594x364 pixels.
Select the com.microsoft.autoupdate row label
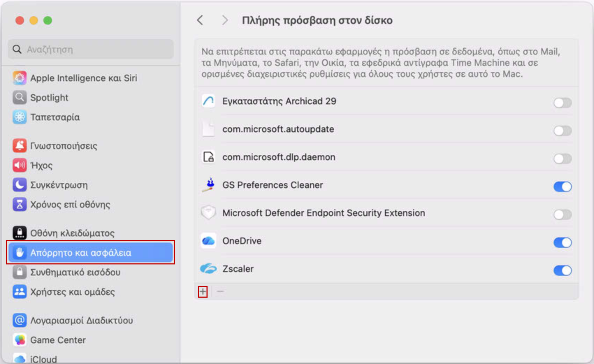point(278,129)
